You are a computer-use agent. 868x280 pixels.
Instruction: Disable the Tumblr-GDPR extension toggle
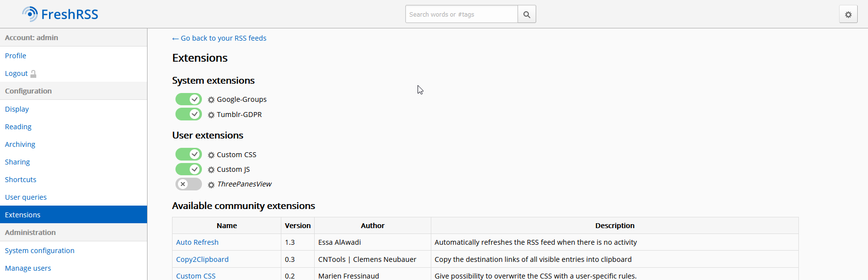click(x=189, y=115)
